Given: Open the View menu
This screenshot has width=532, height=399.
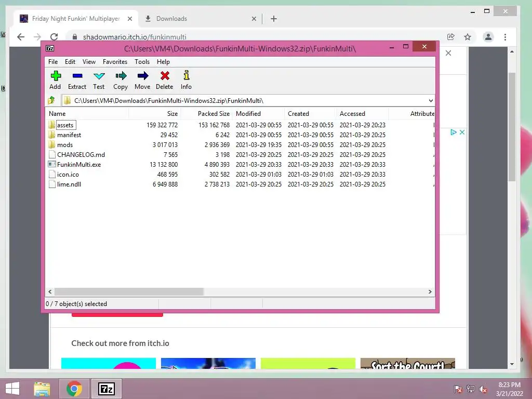Looking at the screenshot, I should [x=89, y=62].
